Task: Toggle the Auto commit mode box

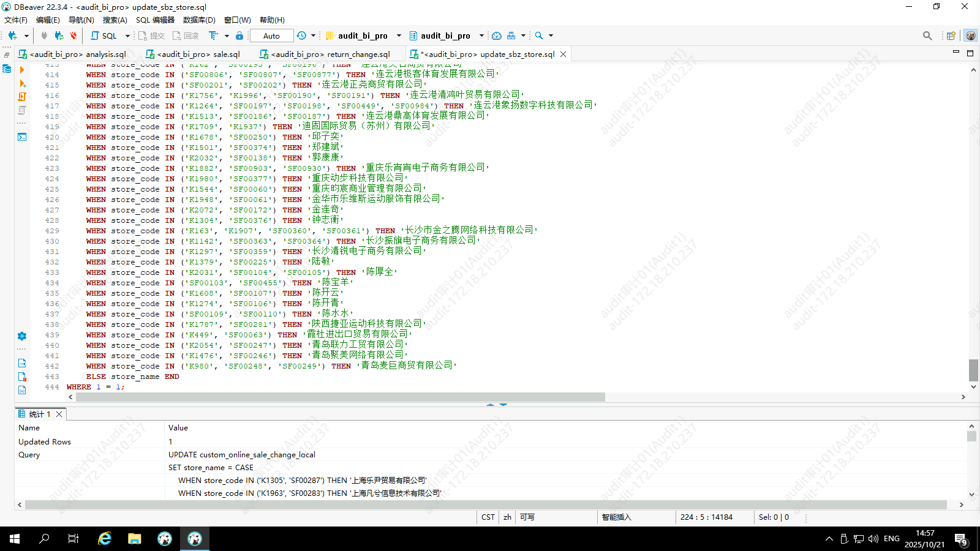Action: [x=271, y=36]
